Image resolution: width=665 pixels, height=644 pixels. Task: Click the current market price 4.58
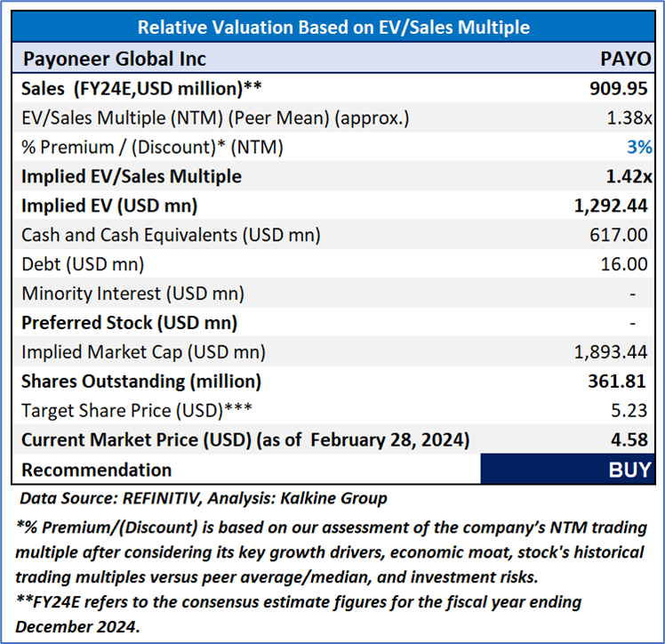coord(629,440)
